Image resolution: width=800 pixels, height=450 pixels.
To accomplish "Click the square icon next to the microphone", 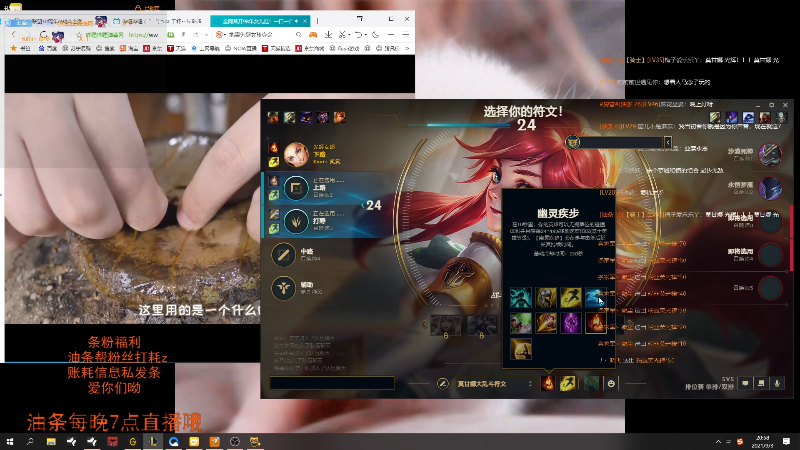I will (761, 383).
